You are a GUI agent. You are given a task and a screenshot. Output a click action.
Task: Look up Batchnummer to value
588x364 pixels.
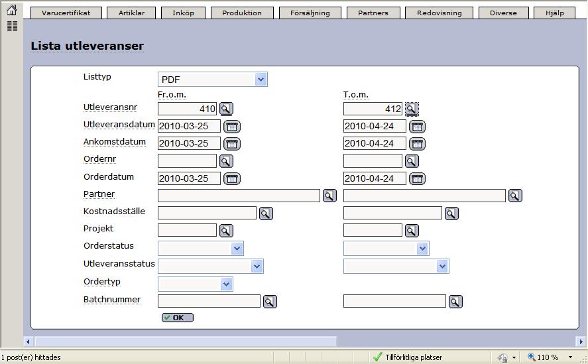[455, 301]
